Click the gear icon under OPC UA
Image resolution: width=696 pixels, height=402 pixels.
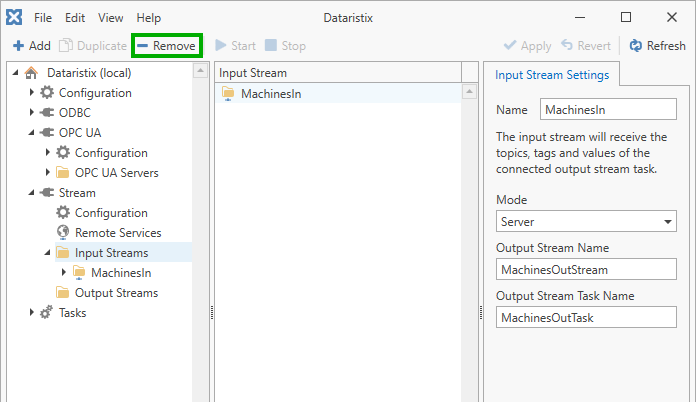click(63, 152)
